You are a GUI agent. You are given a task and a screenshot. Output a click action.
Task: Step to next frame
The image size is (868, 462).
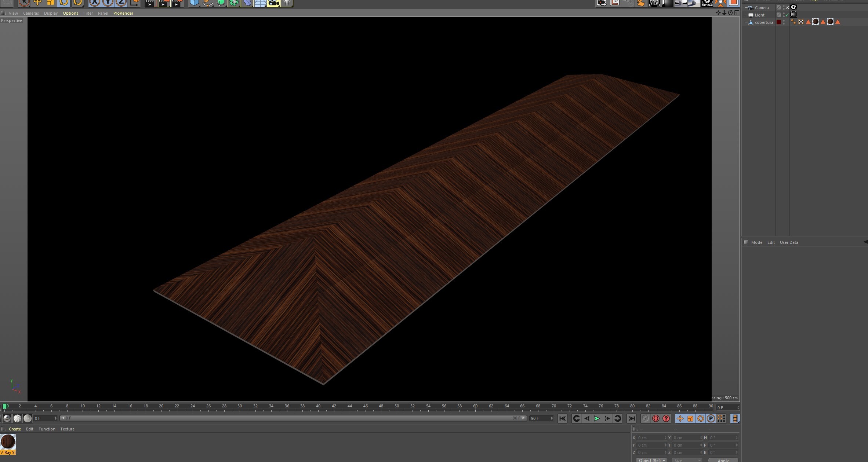(x=607, y=418)
